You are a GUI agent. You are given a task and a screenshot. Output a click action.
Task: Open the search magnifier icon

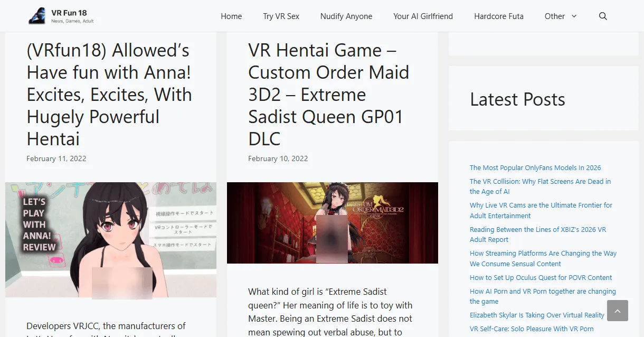click(x=603, y=16)
